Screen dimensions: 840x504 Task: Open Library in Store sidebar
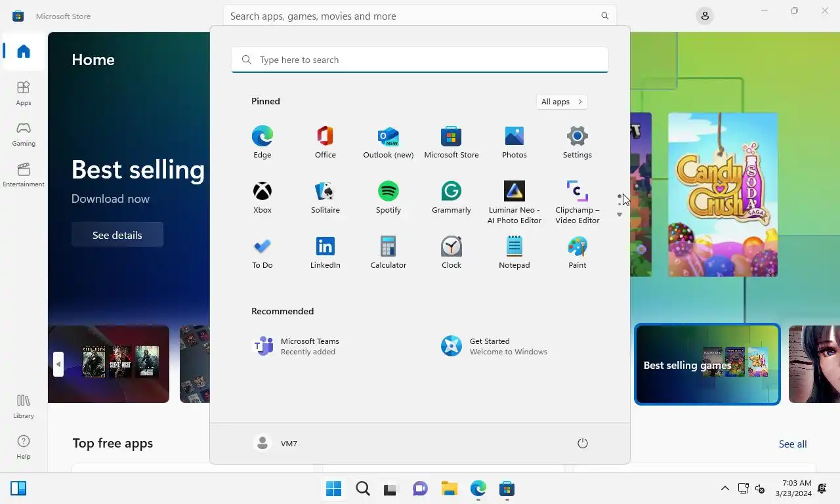coord(24,406)
